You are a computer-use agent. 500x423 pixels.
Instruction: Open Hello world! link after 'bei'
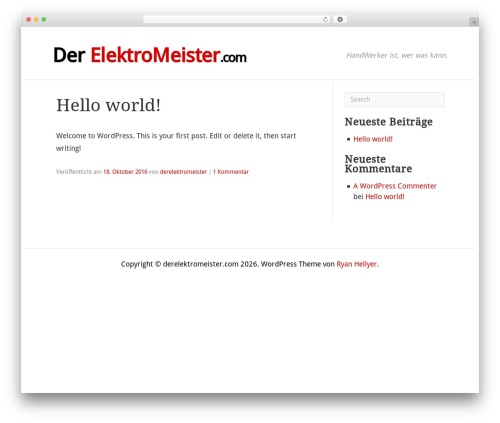[385, 197]
